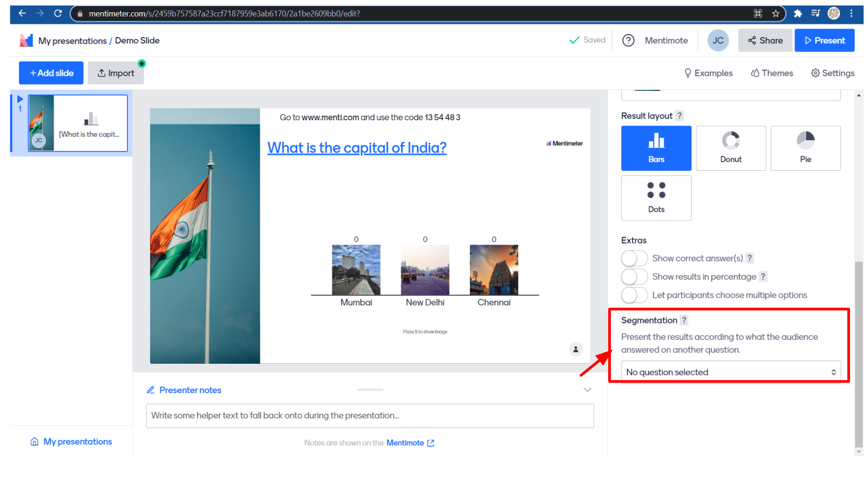The height and width of the screenshot is (488, 868).
Task: Toggle Show results in percentage
Action: pos(634,277)
